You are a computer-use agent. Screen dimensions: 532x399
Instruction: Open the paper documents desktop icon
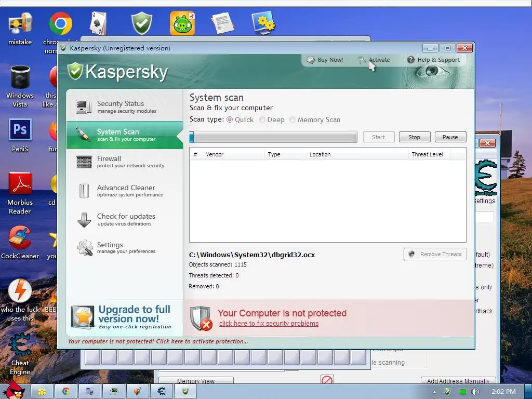pyautogui.click(x=222, y=23)
